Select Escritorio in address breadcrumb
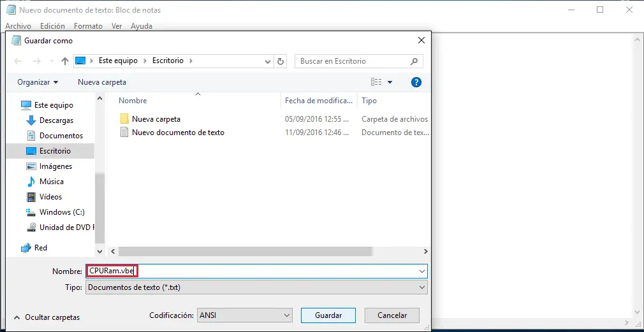644x332 pixels. pos(168,61)
